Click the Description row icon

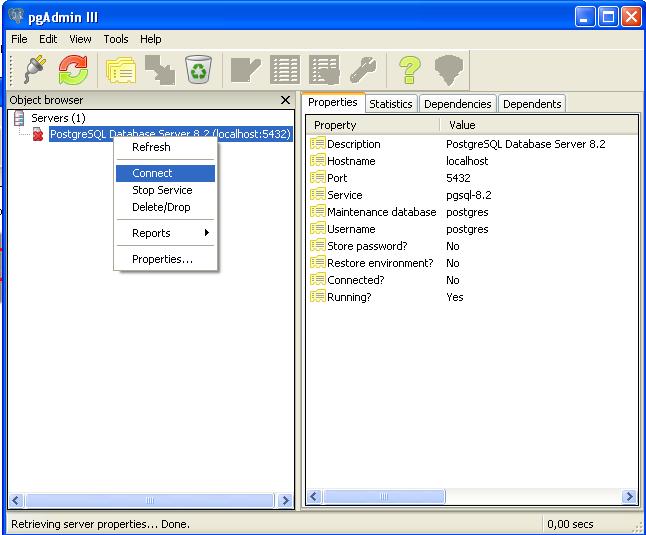coord(318,143)
